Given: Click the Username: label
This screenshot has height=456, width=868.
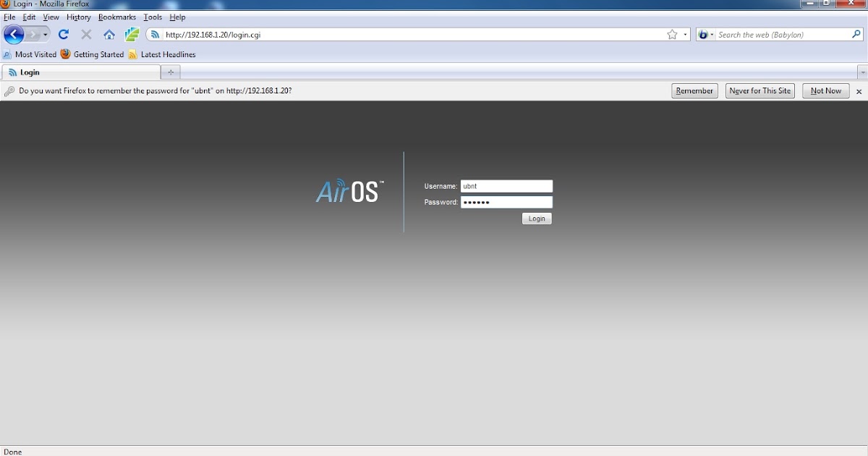Looking at the screenshot, I should [441, 187].
